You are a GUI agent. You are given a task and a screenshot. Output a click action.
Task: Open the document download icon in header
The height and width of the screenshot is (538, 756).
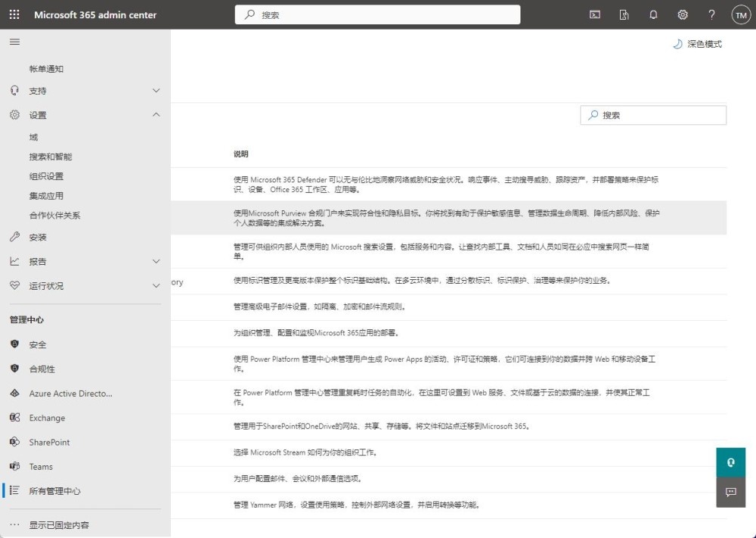(624, 14)
